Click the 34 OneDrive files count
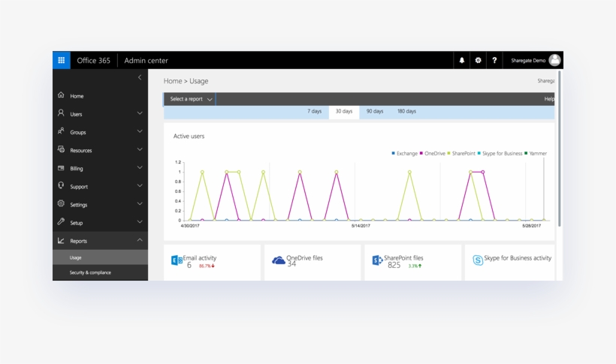The width and height of the screenshot is (616, 364). click(291, 264)
